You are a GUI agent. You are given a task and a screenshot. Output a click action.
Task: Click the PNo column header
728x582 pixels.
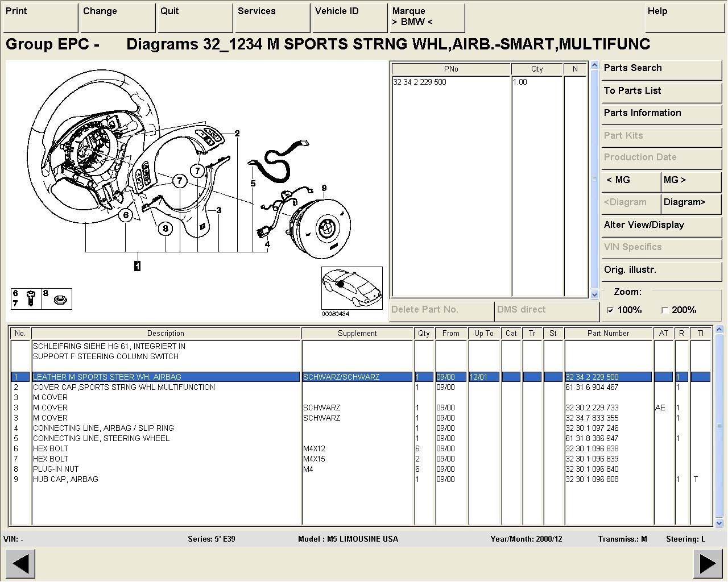451,69
